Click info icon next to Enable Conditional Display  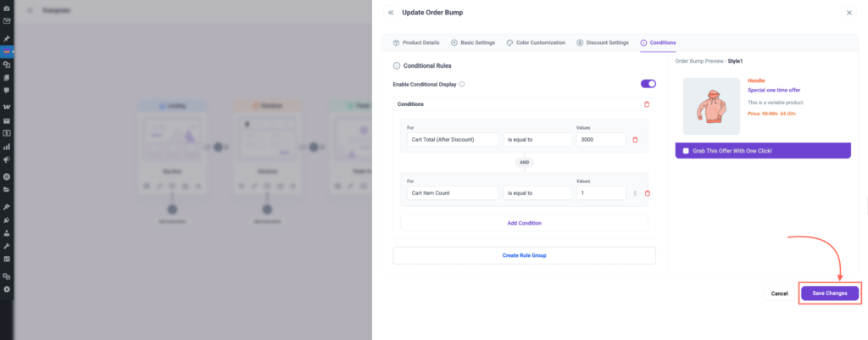point(462,84)
